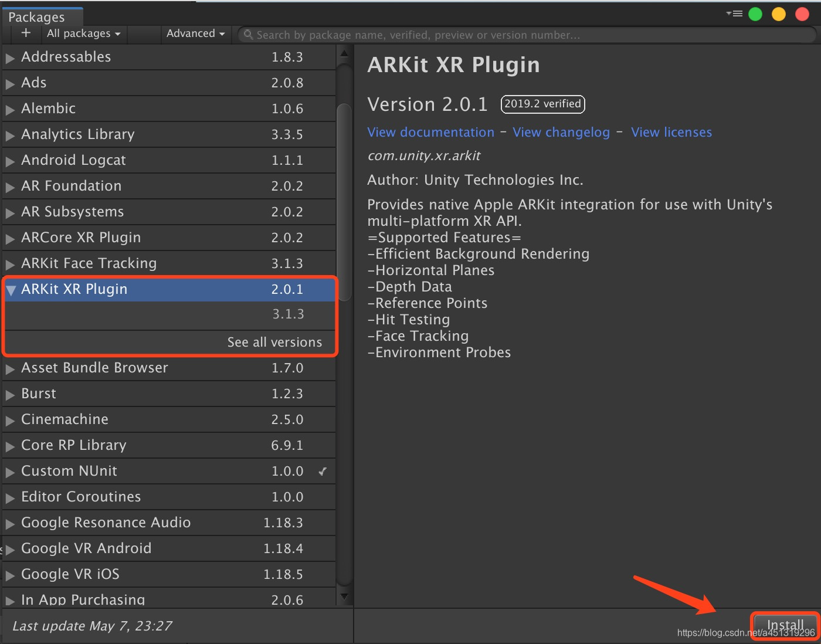Expand the ARCore XR Plugin arrow
Screen dimensions: 821x644
point(10,239)
